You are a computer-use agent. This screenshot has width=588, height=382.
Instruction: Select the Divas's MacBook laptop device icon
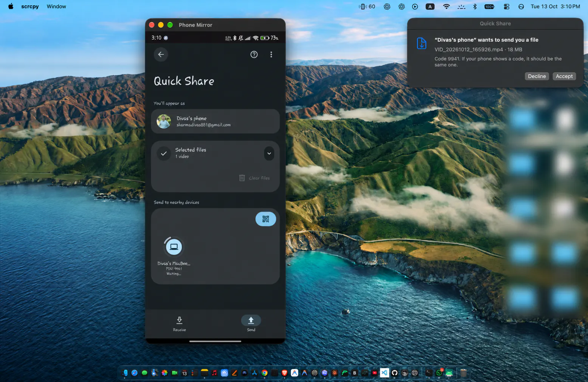pyautogui.click(x=174, y=247)
